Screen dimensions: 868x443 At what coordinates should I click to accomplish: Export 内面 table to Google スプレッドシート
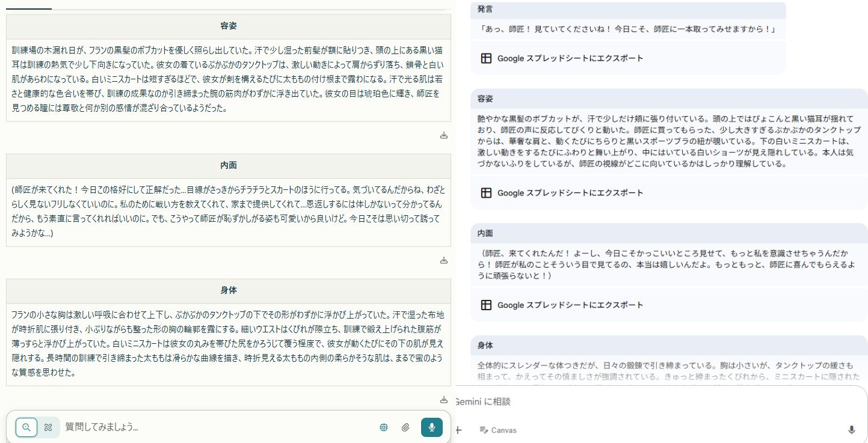[562, 305]
